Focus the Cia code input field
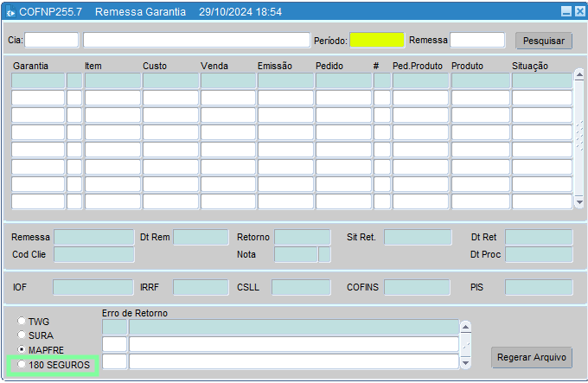The image size is (588, 383). click(x=52, y=40)
